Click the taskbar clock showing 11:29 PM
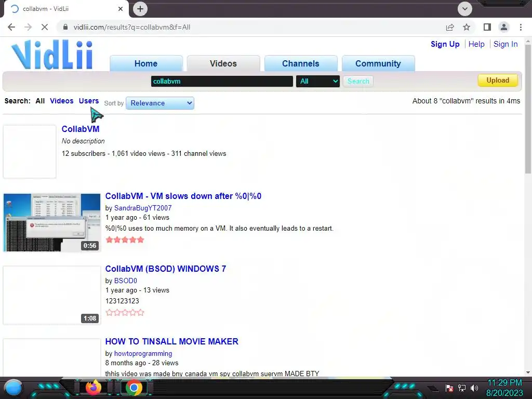Screen dimensions: 532x399 point(504,388)
